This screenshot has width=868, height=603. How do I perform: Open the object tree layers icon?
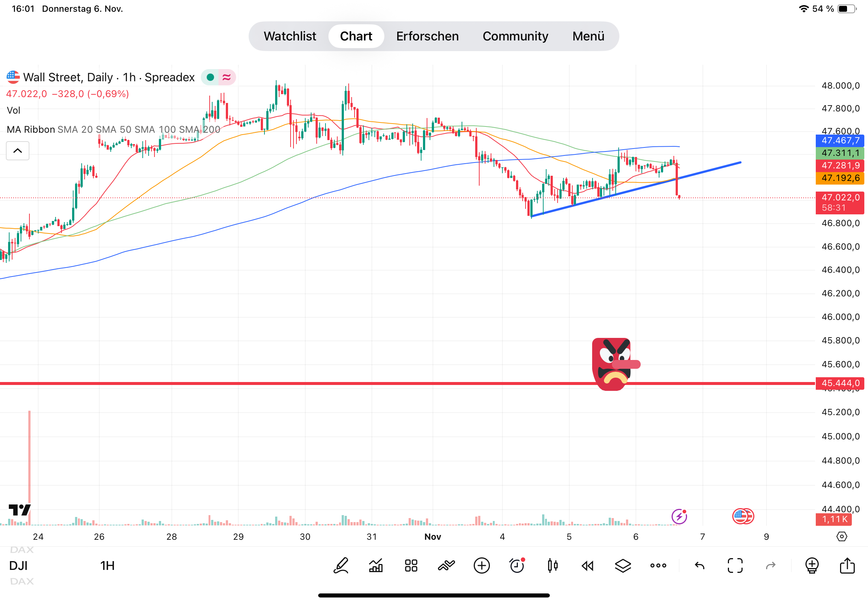coord(623,565)
